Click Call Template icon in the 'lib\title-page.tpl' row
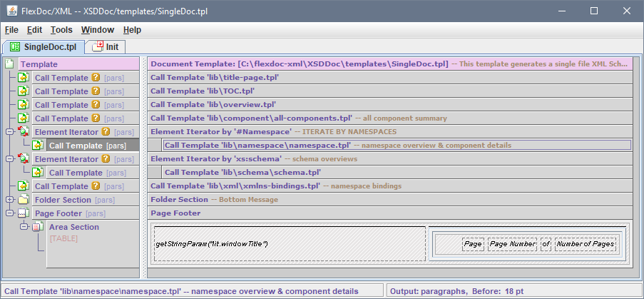644x299 pixels. click(x=23, y=78)
